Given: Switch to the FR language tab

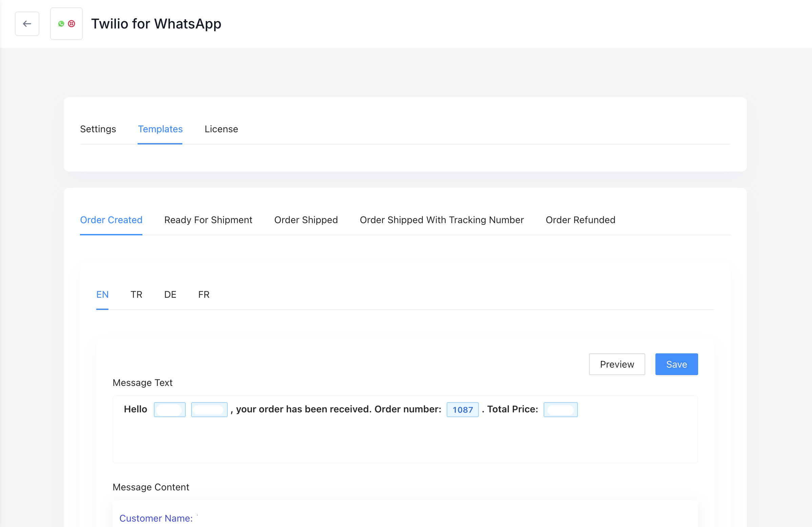Looking at the screenshot, I should [x=204, y=294].
